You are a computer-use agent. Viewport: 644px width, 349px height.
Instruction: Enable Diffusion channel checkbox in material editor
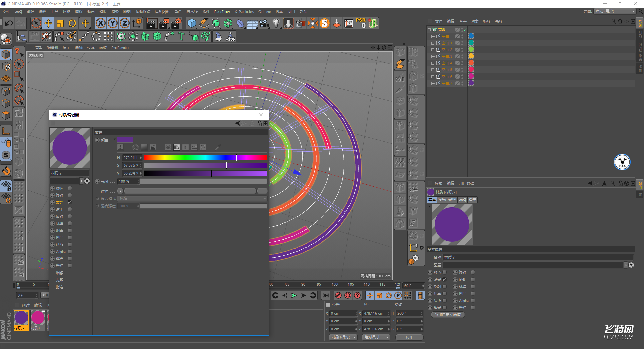pos(70,195)
